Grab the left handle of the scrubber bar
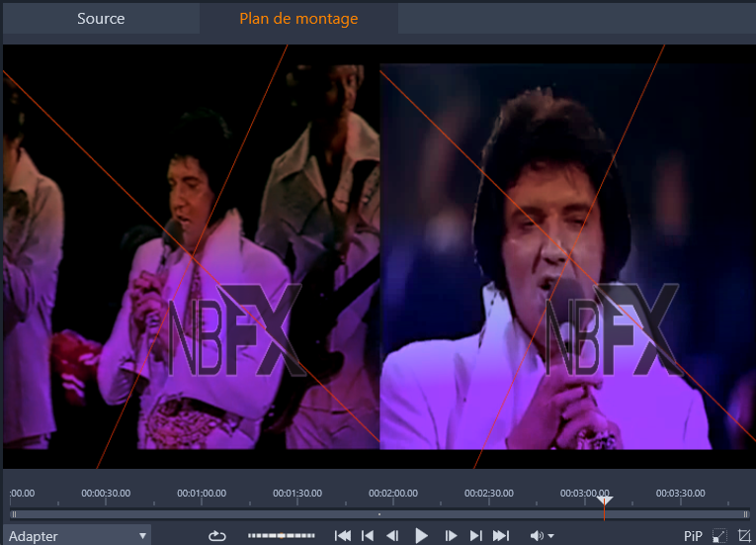 pyautogui.click(x=14, y=514)
